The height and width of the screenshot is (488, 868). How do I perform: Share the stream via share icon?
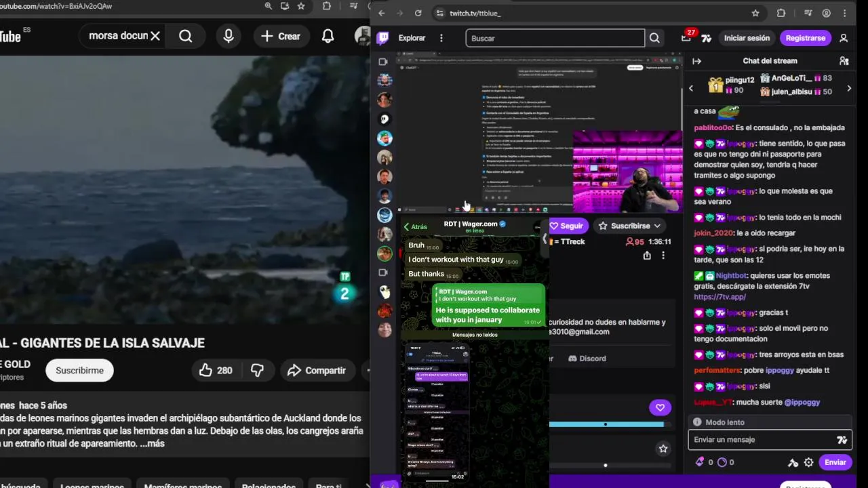(647, 256)
